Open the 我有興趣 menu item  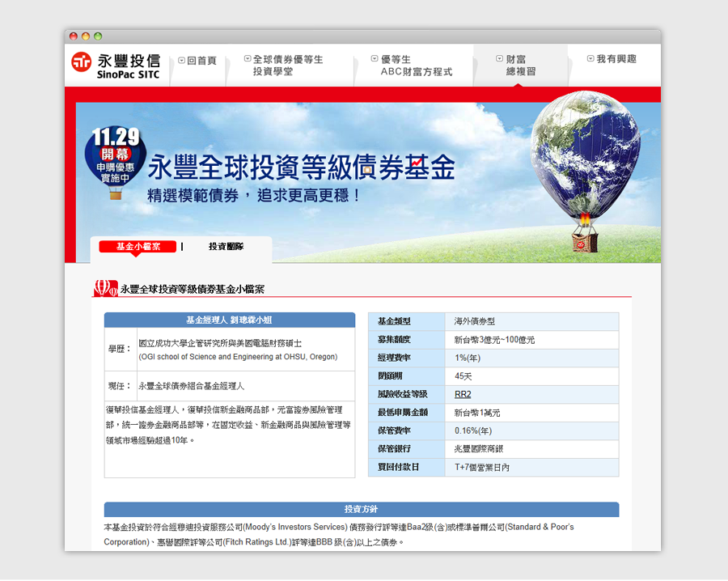[x=616, y=59]
